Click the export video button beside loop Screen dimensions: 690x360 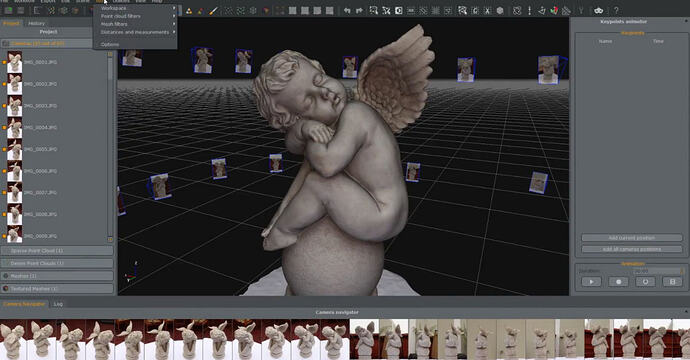[672, 282]
